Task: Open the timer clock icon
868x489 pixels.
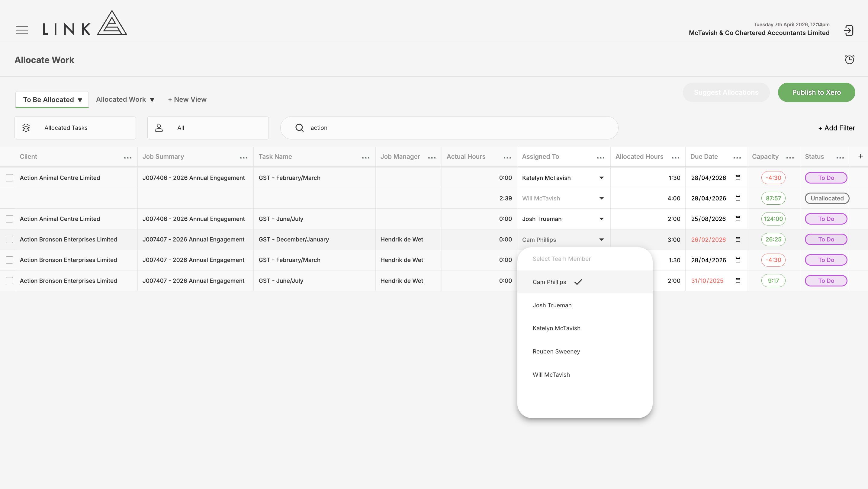Action: [x=850, y=59]
